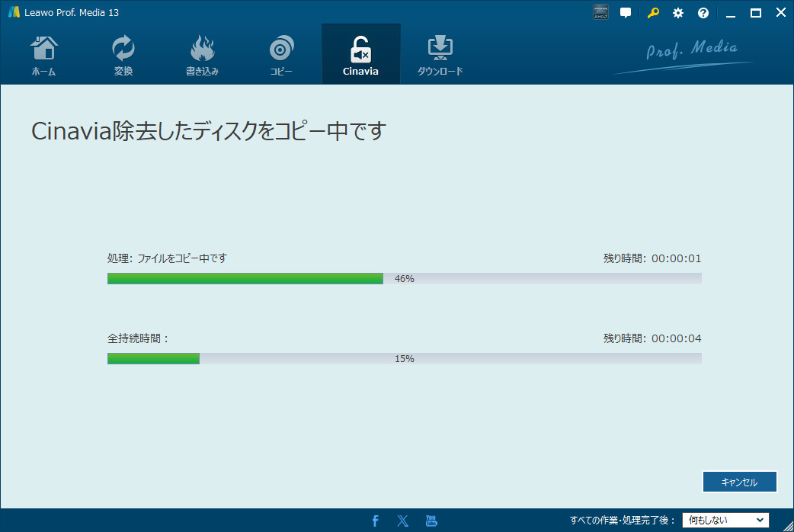The width and height of the screenshot is (794, 532).
Task: Open the ダウンロード (Download) module
Action: click(x=440, y=55)
